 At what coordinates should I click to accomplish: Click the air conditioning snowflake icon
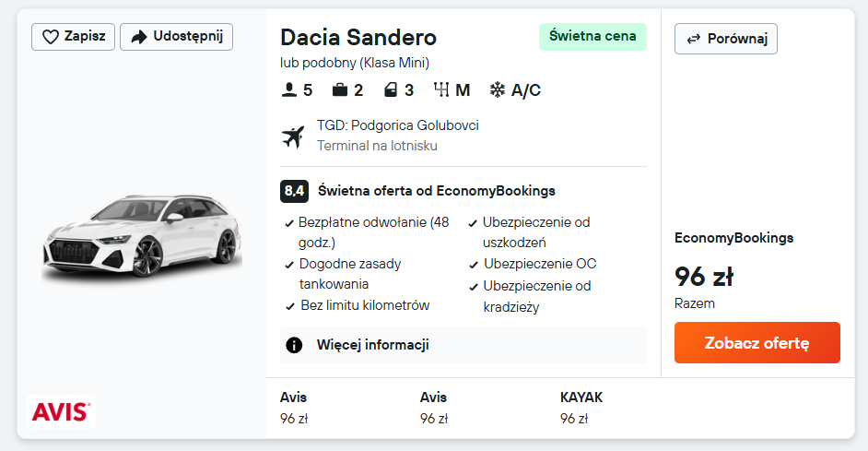498,89
